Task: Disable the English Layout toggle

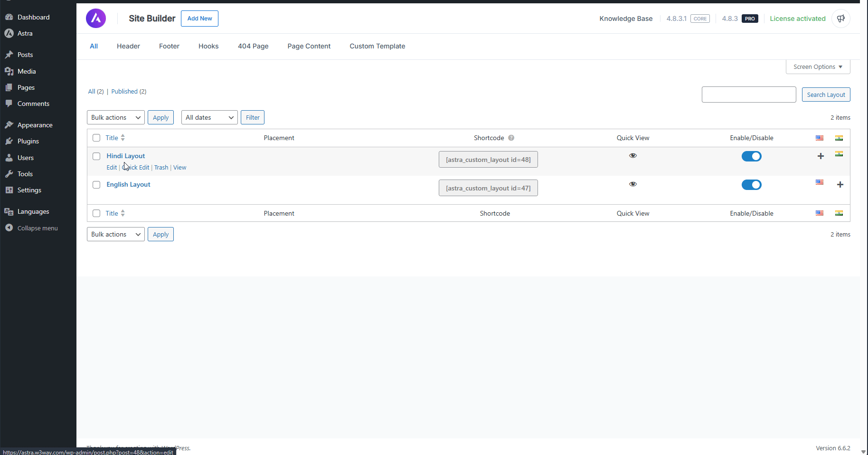Action: point(752,185)
